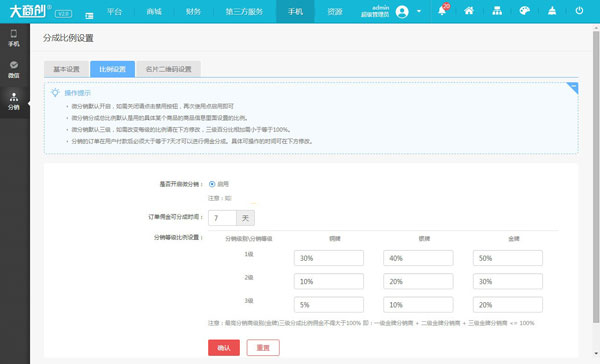The height and width of the screenshot is (364, 600).
Task: Click the 2级 row label
Action: click(x=249, y=277)
